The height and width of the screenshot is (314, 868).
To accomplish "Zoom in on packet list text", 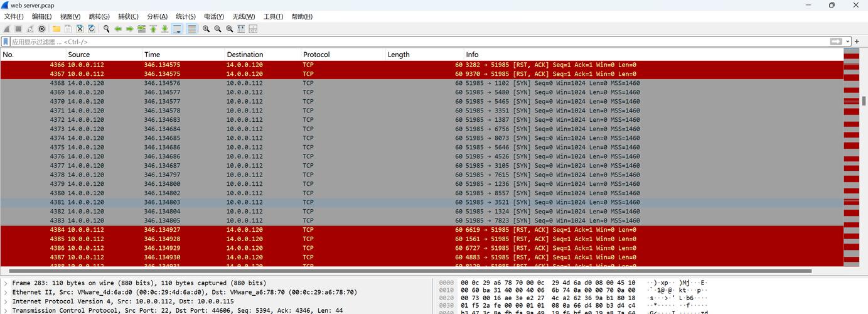I will click(x=206, y=29).
